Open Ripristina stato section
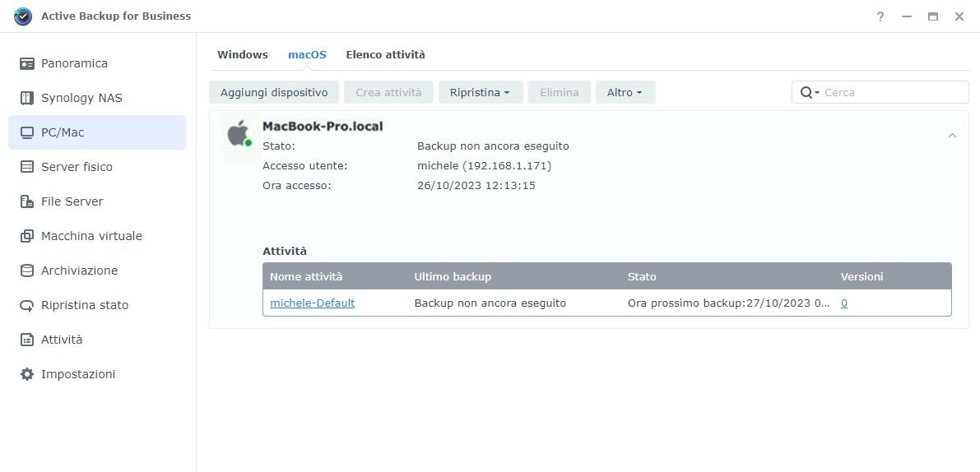Screen dimensions: 980x472 (x=97, y=305)
